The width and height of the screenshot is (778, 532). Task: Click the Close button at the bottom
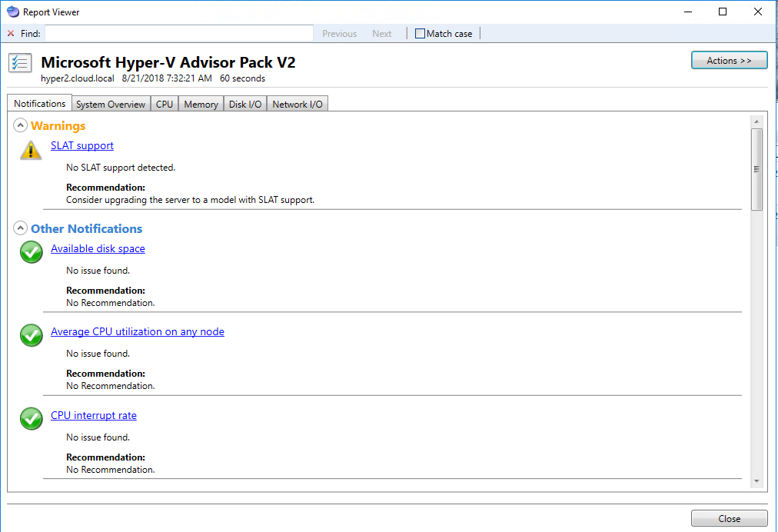point(729,519)
